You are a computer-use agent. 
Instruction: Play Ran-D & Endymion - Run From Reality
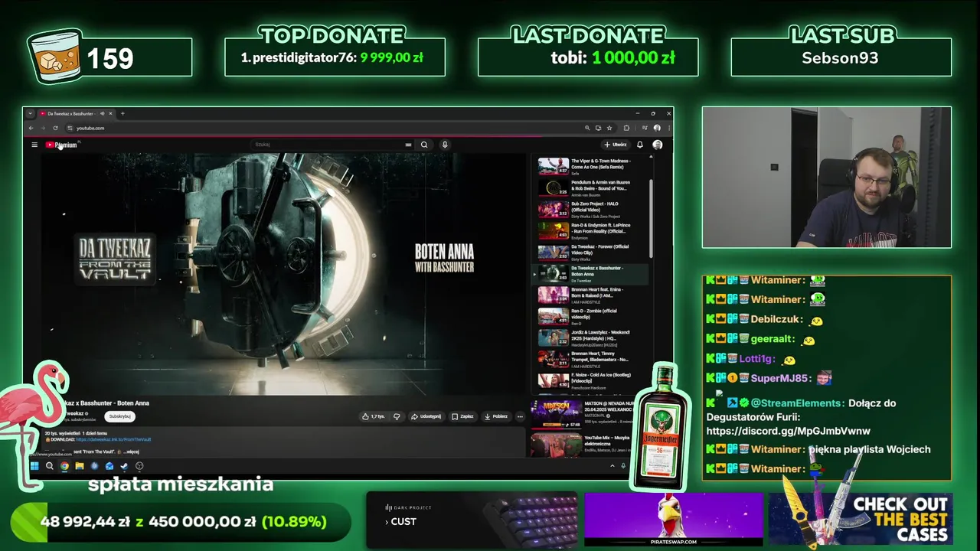click(590, 230)
